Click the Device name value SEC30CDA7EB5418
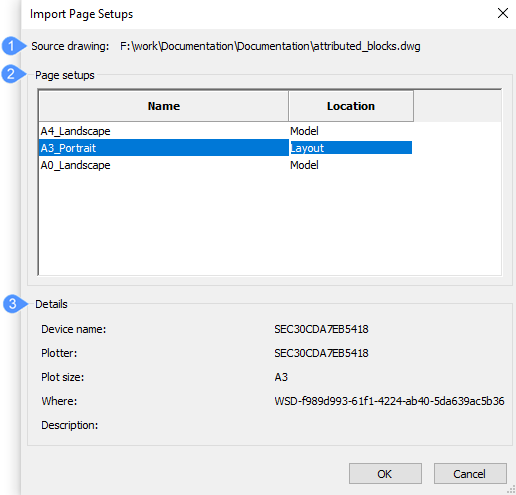This screenshot has width=516, height=495. click(x=321, y=329)
